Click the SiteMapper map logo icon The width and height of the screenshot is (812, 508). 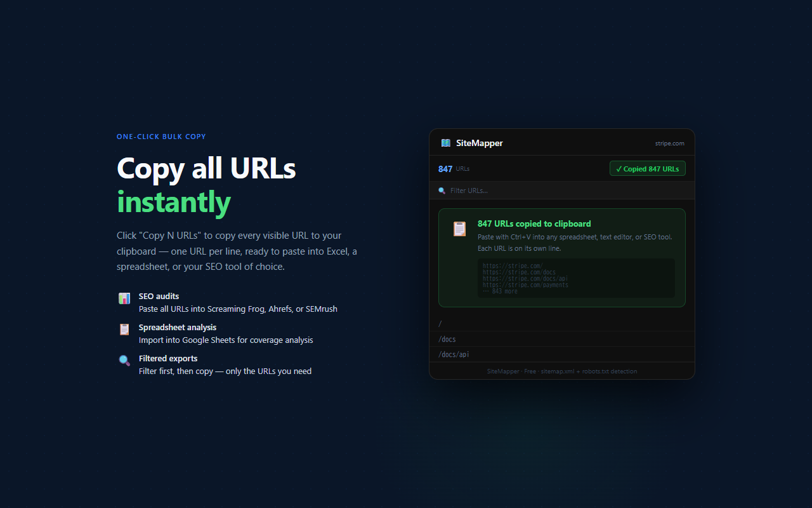445,143
